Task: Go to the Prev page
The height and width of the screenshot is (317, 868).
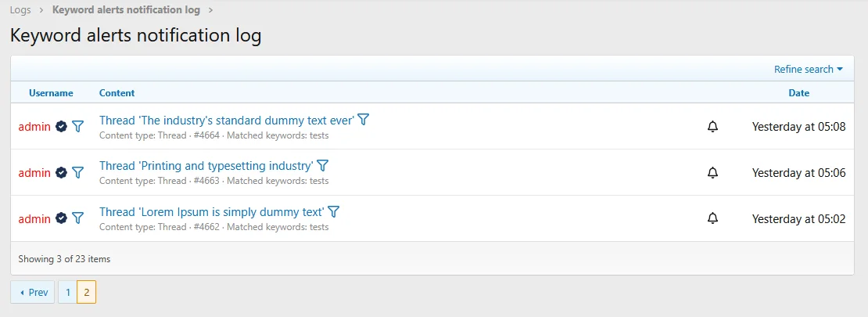Action: pyautogui.click(x=33, y=292)
